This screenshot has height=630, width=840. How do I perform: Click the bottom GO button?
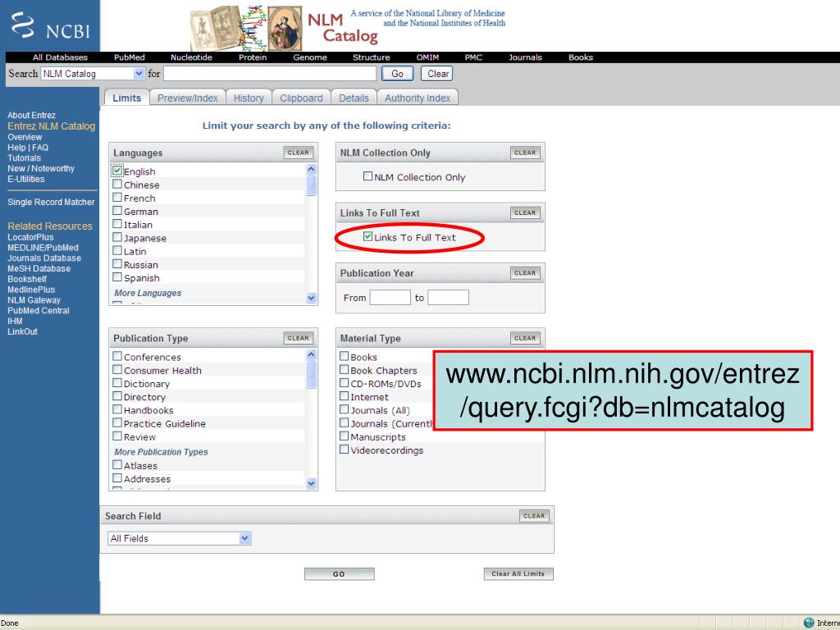tap(339, 573)
